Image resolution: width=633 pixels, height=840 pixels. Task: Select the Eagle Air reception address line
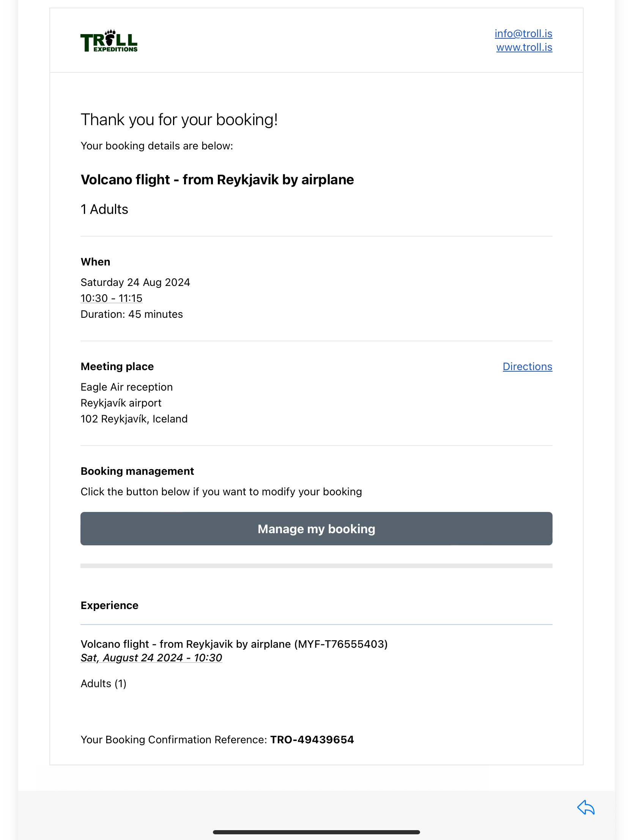126,387
